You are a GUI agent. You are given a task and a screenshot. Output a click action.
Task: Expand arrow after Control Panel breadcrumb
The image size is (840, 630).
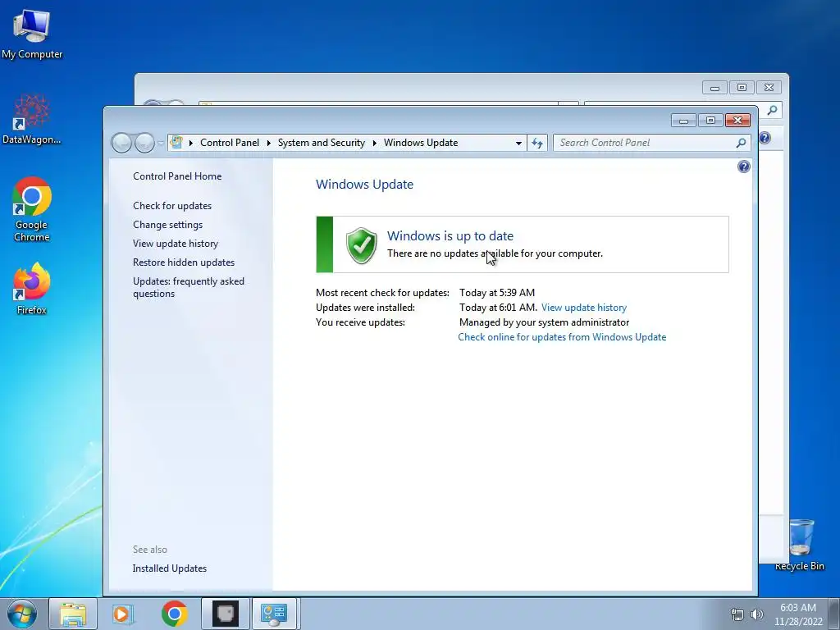click(x=268, y=143)
